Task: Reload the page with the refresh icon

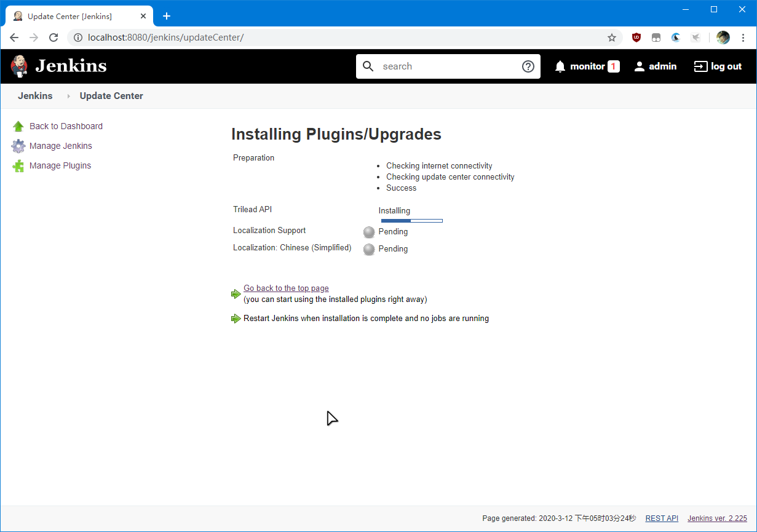Action: [54, 38]
